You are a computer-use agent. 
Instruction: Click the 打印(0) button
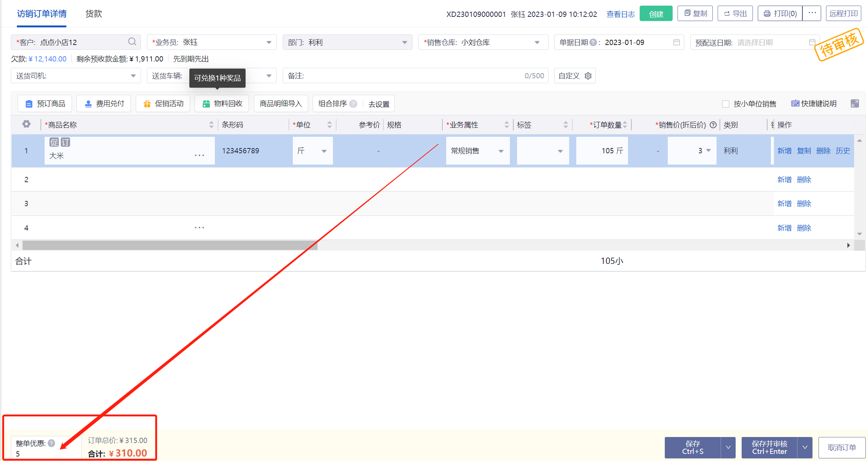(780, 13)
